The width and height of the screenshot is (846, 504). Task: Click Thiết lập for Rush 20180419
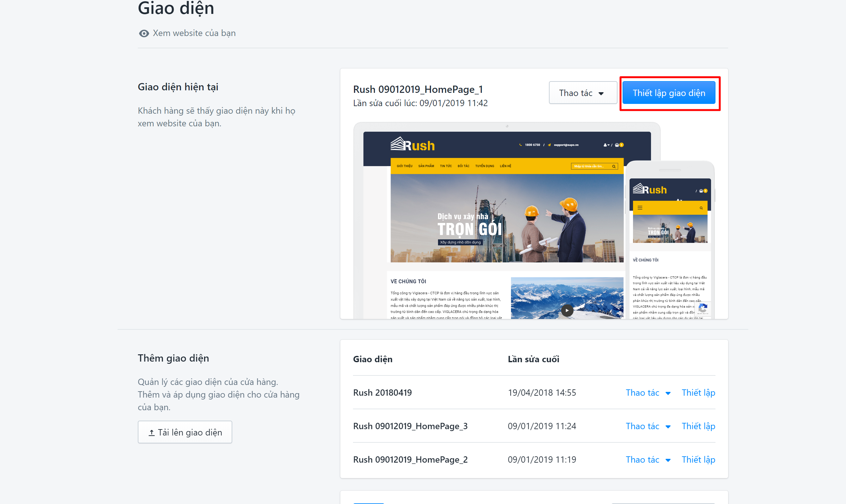(x=698, y=393)
